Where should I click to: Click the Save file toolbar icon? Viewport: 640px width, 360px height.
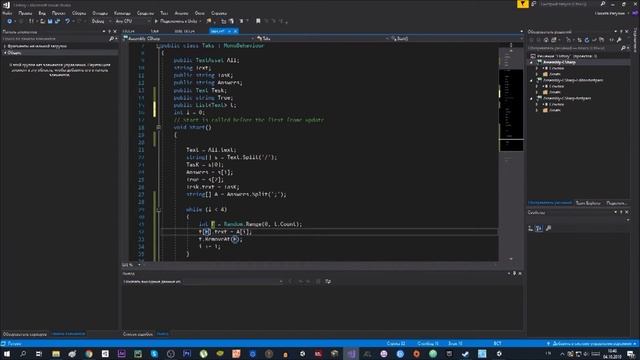point(50,21)
